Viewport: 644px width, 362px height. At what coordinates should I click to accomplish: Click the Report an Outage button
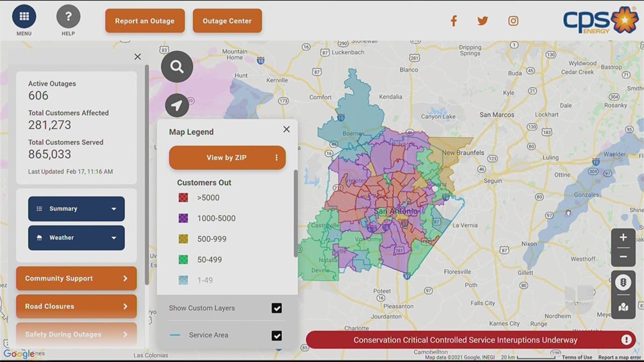pos(145,21)
